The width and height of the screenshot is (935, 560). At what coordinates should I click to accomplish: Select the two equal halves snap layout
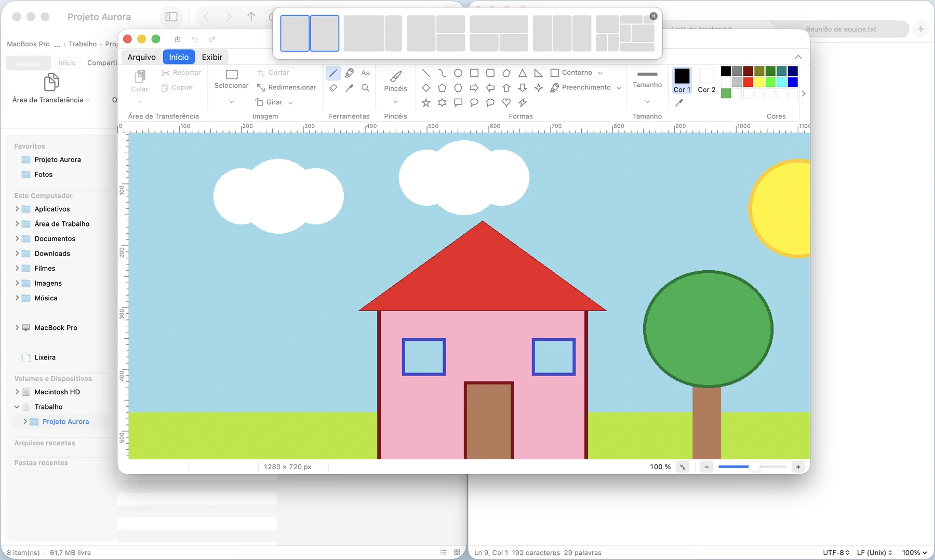pos(310,33)
